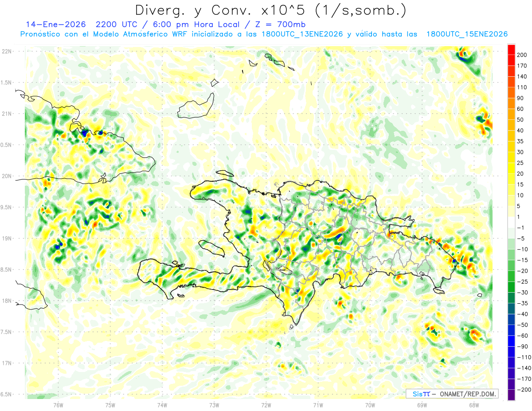The height and width of the screenshot is (411, 532).
Task: Click the '-25' color scale value
Action: pos(523,282)
